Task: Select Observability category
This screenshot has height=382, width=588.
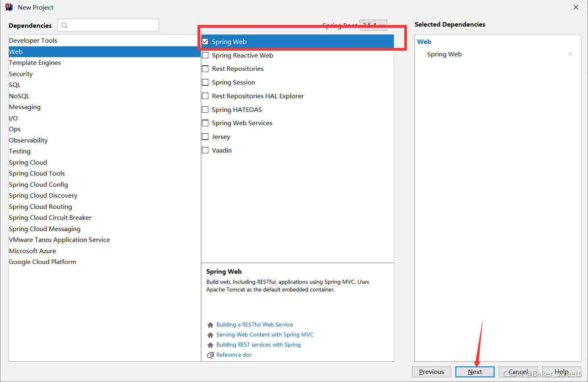Action: (x=105, y=140)
